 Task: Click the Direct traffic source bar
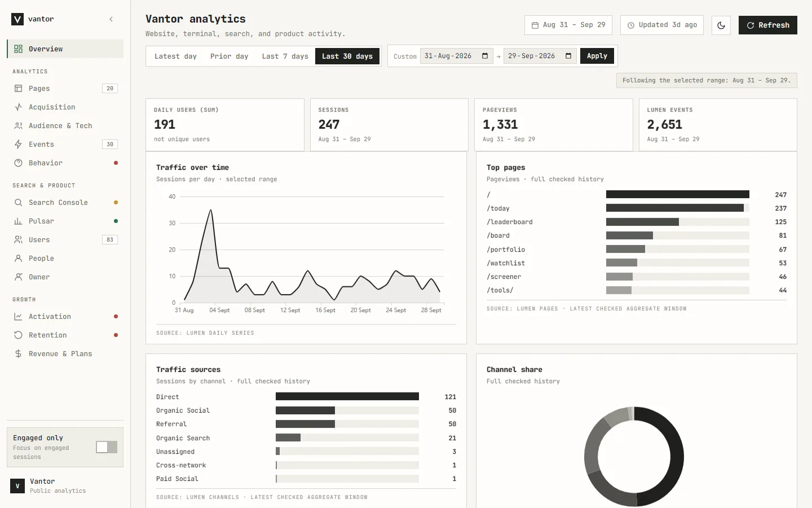tap(347, 397)
